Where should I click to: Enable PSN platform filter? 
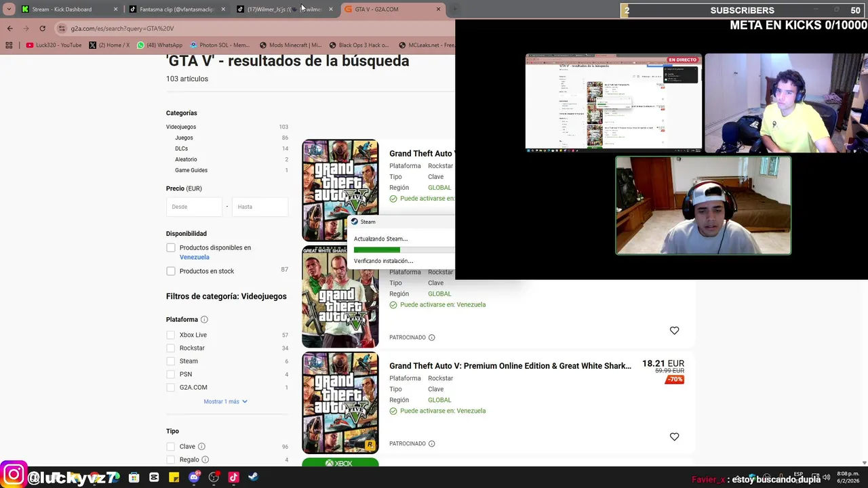click(x=171, y=374)
